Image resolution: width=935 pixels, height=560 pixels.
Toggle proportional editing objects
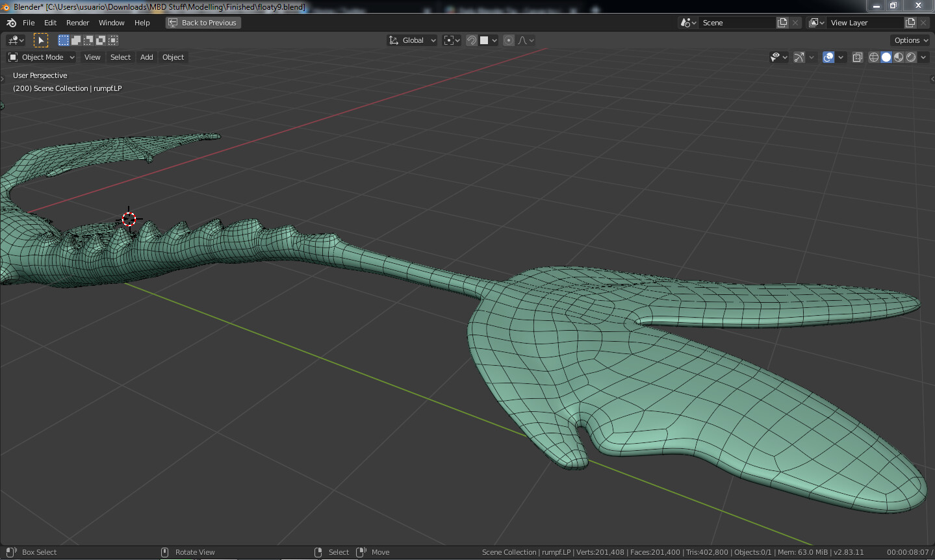click(x=509, y=40)
